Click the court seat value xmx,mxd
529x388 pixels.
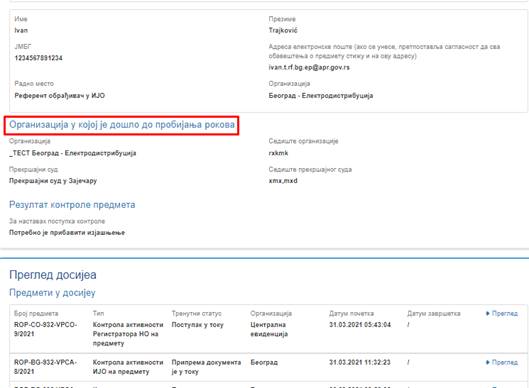[x=283, y=181]
